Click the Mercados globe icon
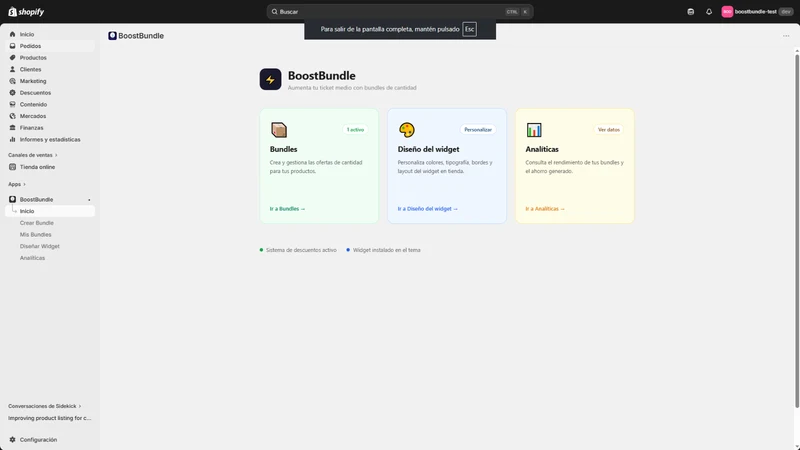The image size is (800, 450). point(12,116)
